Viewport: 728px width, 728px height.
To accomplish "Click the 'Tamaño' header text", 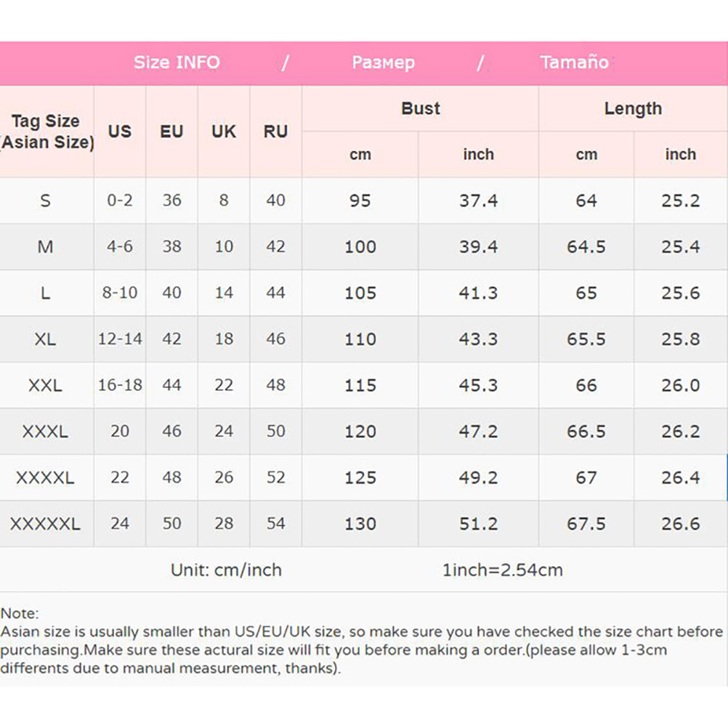I will (574, 62).
